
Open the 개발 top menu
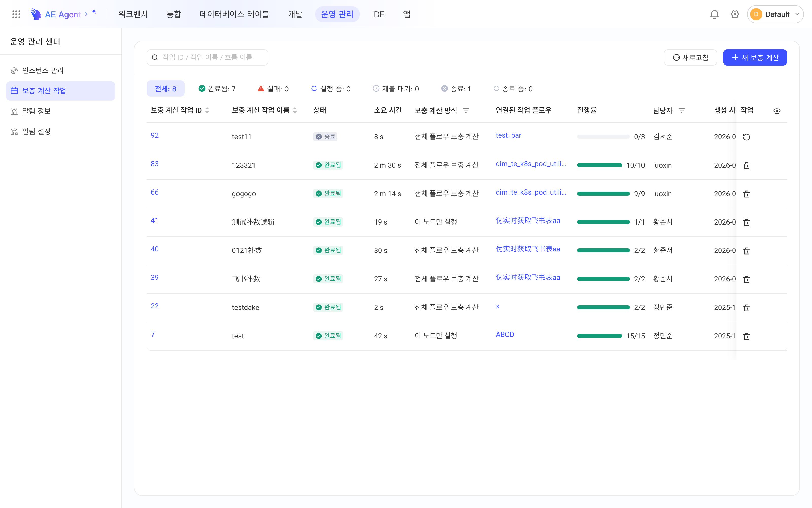click(x=295, y=14)
